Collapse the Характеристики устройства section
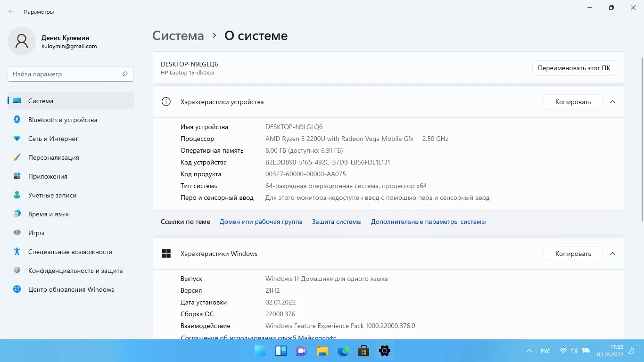644x362 pixels. (x=612, y=102)
